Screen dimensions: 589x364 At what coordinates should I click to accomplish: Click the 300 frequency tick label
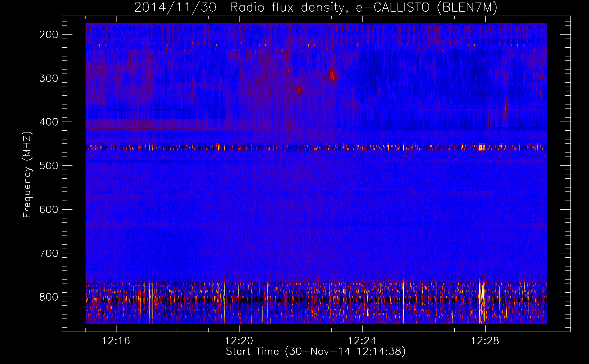click(49, 78)
